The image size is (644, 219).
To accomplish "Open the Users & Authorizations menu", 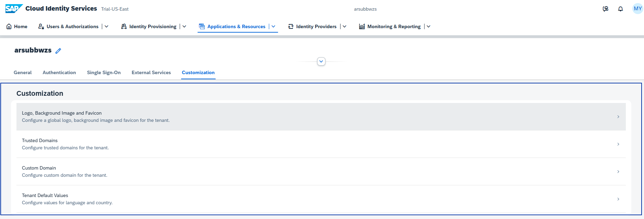I will (x=72, y=26).
